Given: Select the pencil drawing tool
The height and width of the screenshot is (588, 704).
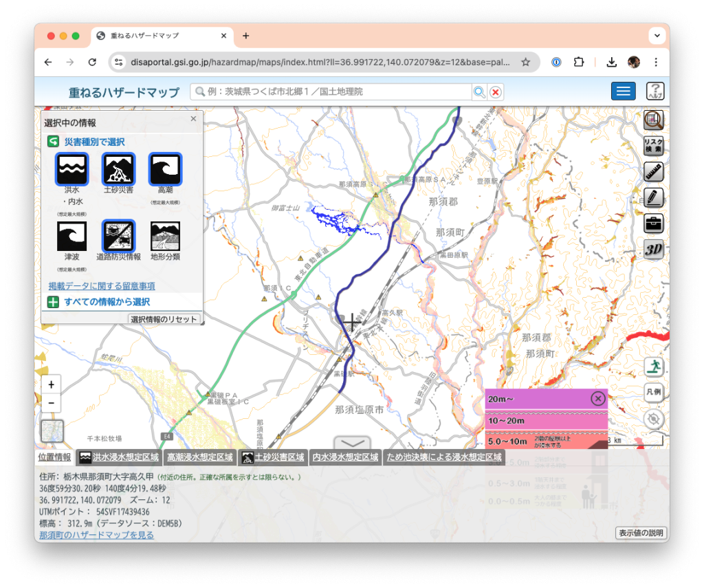Looking at the screenshot, I should [x=654, y=197].
